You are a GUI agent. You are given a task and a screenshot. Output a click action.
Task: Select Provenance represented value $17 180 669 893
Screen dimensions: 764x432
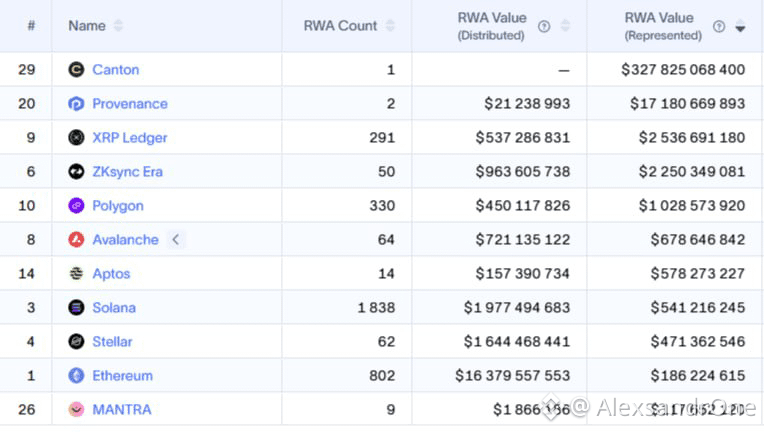[688, 104]
